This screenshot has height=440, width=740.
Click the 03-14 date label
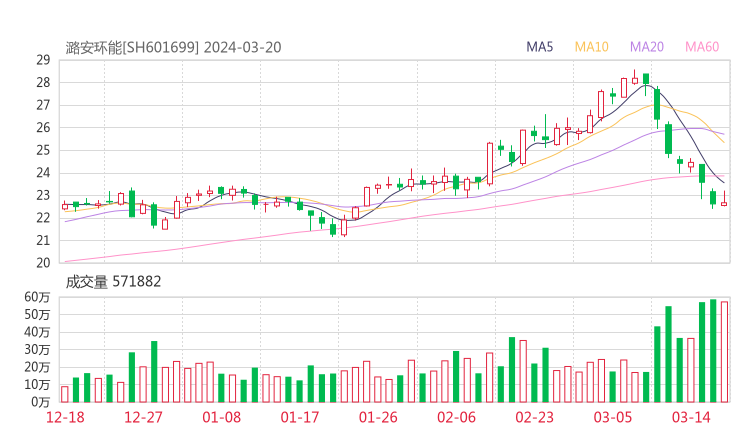[x=691, y=417]
